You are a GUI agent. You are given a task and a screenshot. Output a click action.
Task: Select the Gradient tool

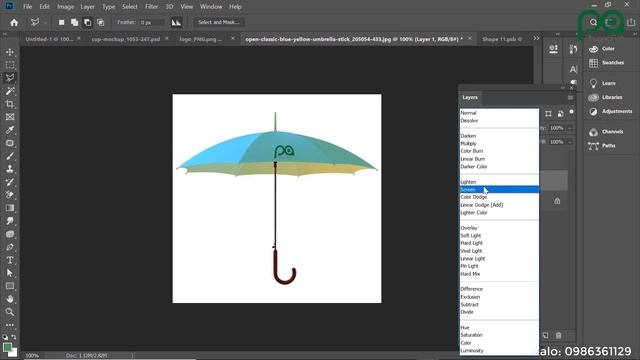coord(10,208)
